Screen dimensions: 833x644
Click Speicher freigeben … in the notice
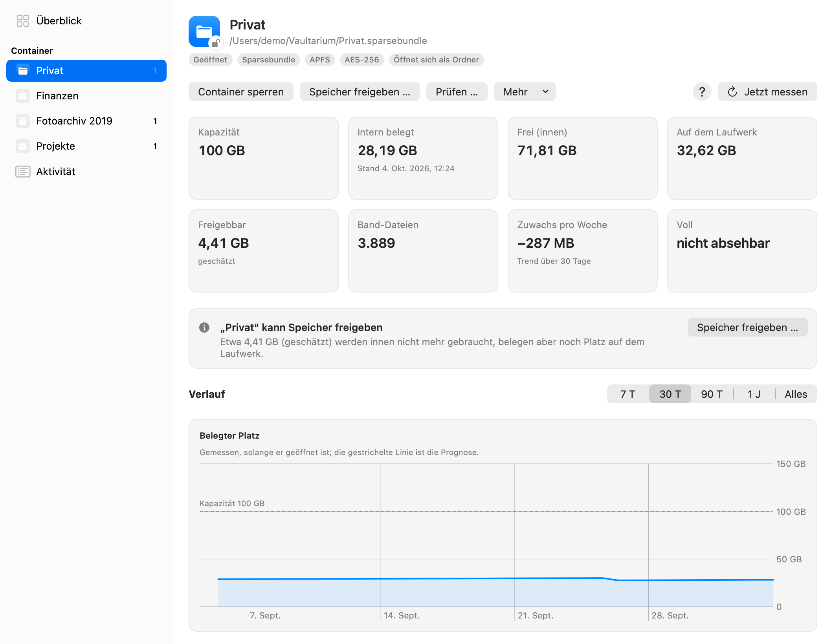(x=747, y=327)
